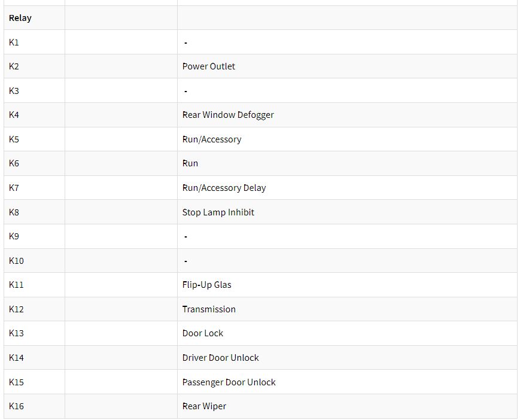The height and width of the screenshot is (420, 520).
Task: Click the K8 relay label
Action: click(14, 212)
